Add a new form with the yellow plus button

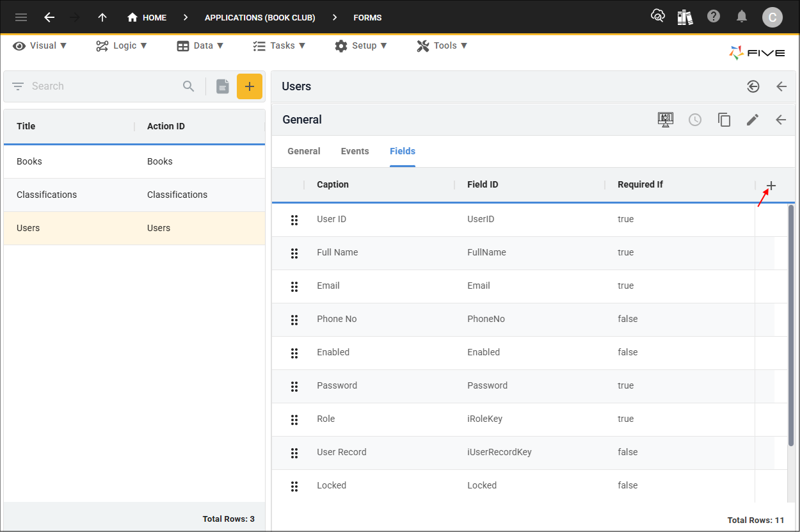tap(250, 86)
